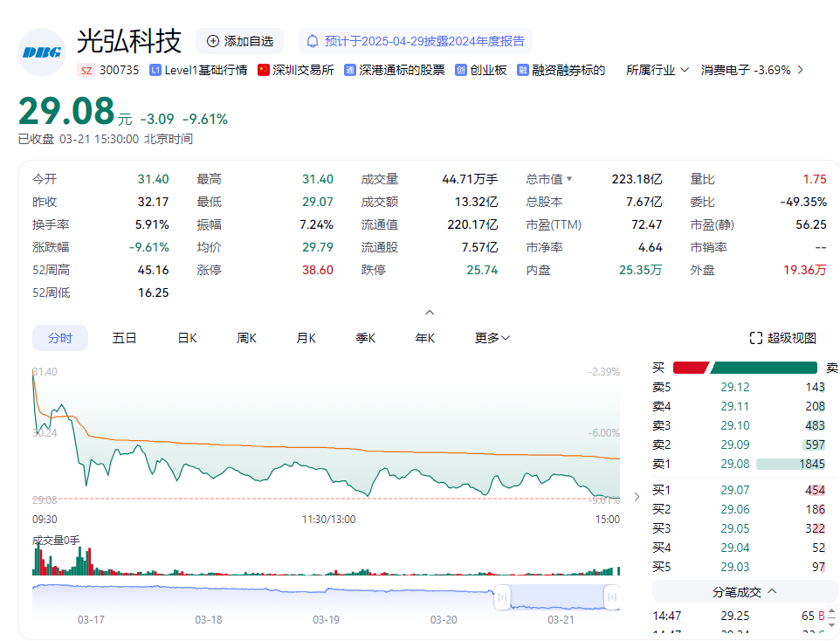This screenshot has width=840, height=641.
Task: Open the 更多 chart options dropdown
Action: (492, 338)
